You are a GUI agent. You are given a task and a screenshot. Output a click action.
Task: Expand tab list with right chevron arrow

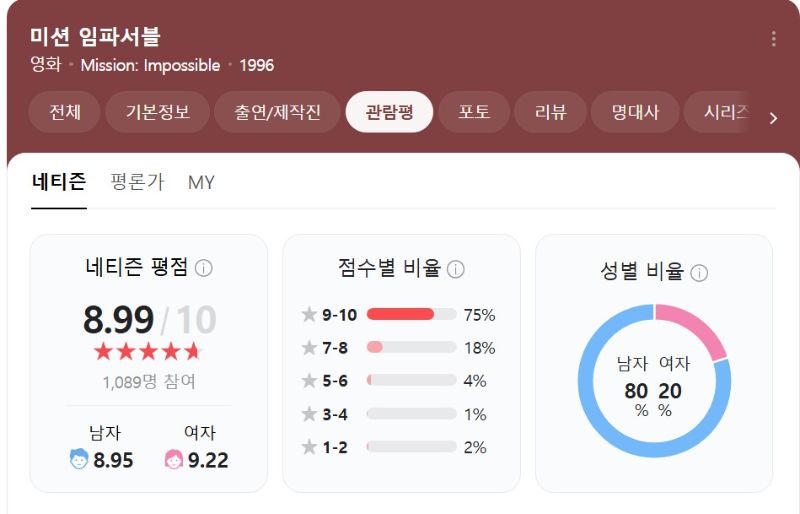(x=773, y=118)
